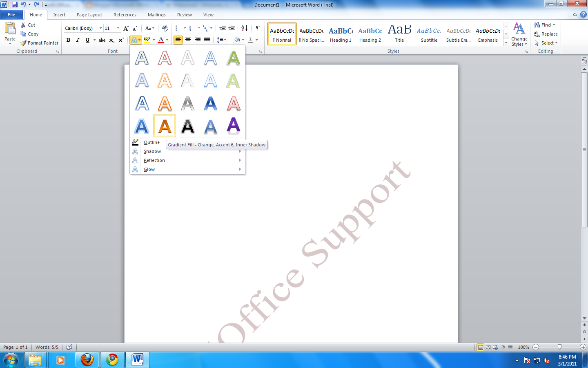Choose the purple gradient text effect
Viewport: 588px width, 368px height.
click(x=233, y=126)
